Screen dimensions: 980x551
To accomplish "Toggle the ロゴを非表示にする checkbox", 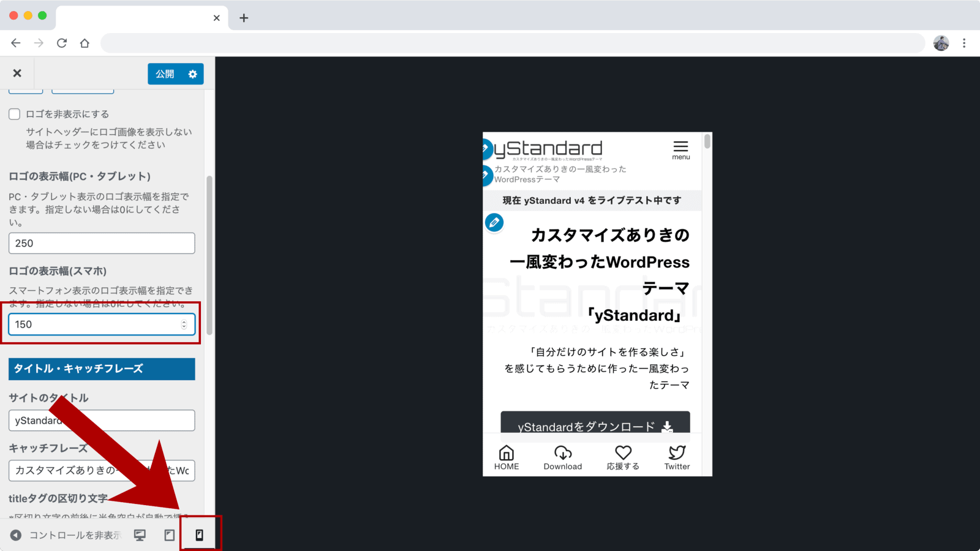I will (15, 114).
